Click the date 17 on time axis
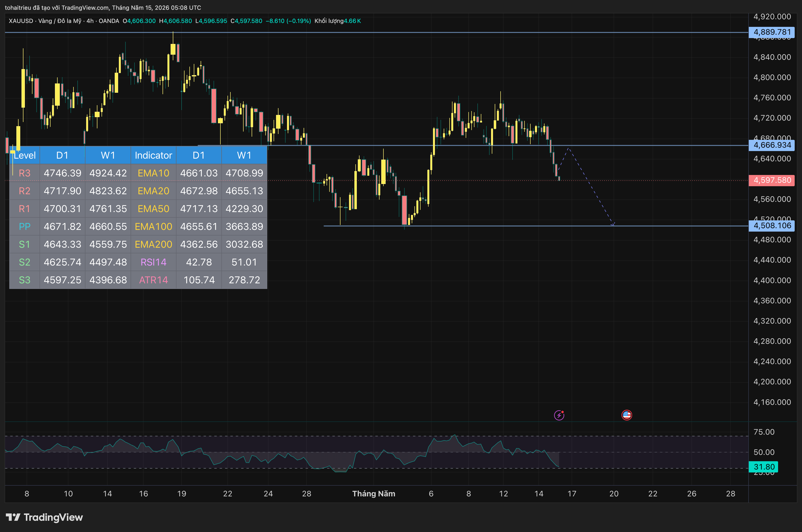Viewport: 802px width, 532px height. click(x=572, y=494)
